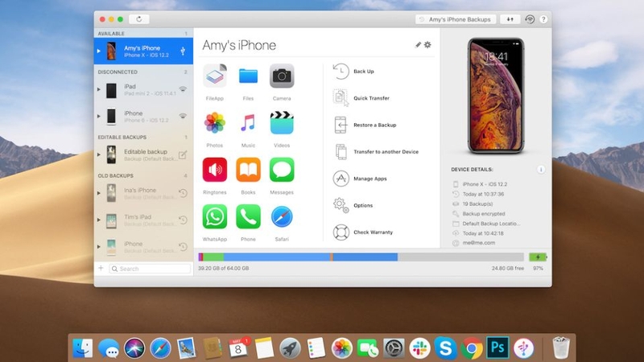Click the refresh toolbar button

pos(138,19)
